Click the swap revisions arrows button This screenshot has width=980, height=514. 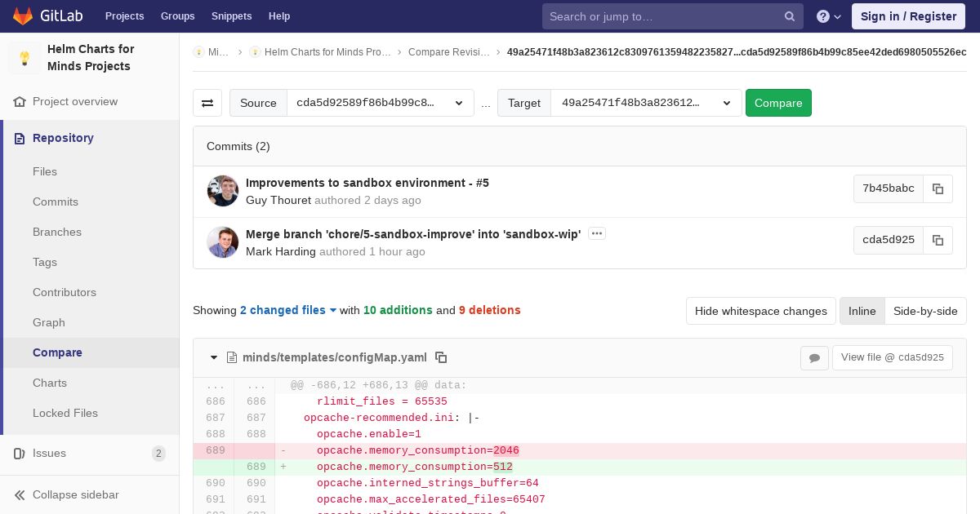pyautogui.click(x=207, y=103)
